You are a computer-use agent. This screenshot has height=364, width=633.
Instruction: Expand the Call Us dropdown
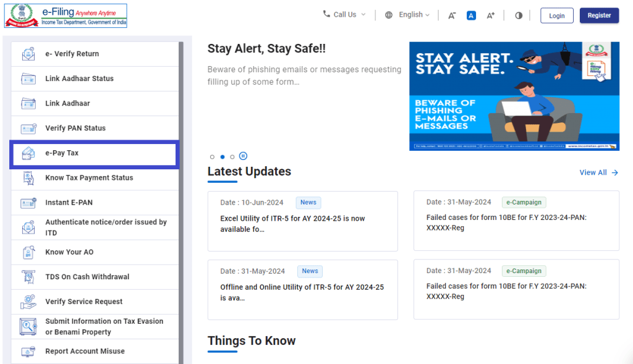(344, 15)
